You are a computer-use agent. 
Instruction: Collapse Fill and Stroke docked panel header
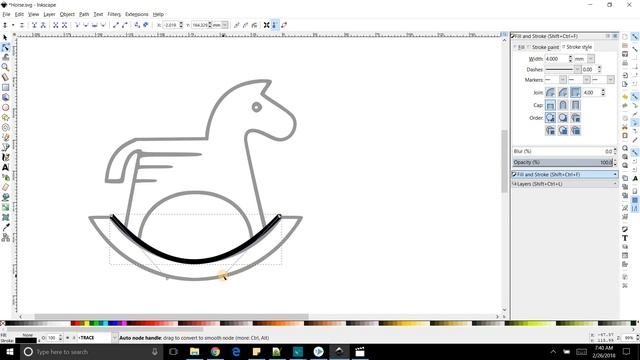pyautogui.click(x=564, y=174)
